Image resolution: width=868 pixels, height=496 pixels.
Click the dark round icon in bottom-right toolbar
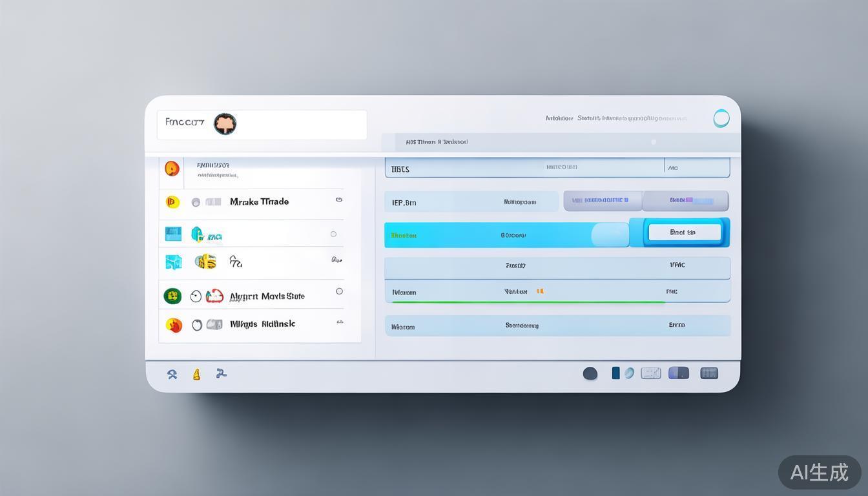click(x=590, y=373)
